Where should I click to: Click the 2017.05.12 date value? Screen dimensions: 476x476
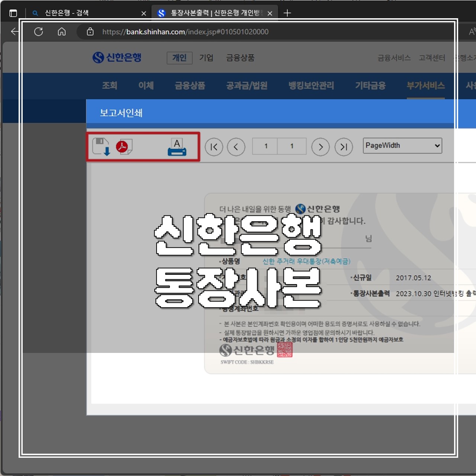414,278
